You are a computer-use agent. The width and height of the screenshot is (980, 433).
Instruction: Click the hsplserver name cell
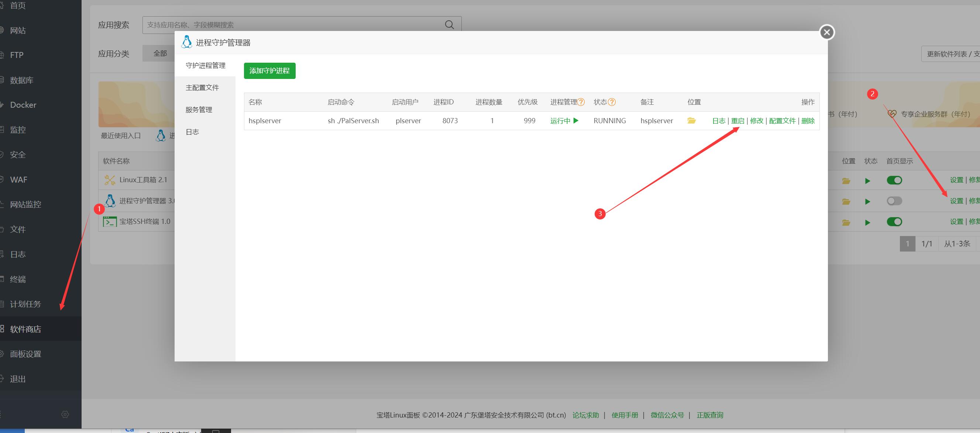pyautogui.click(x=265, y=121)
